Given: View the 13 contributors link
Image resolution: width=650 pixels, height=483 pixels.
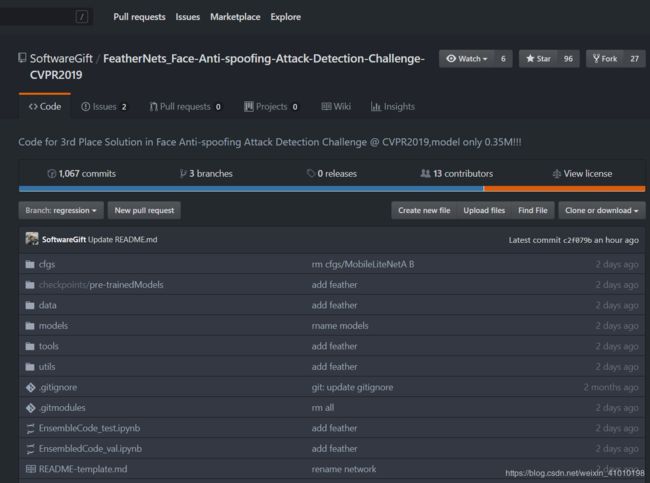Looking at the screenshot, I should point(457,173).
